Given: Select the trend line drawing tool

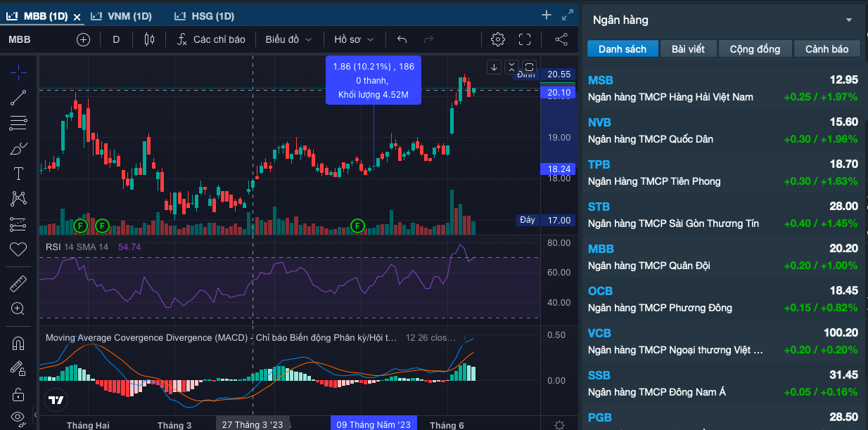Looking at the screenshot, I should pyautogui.click(x=19, y=98).
